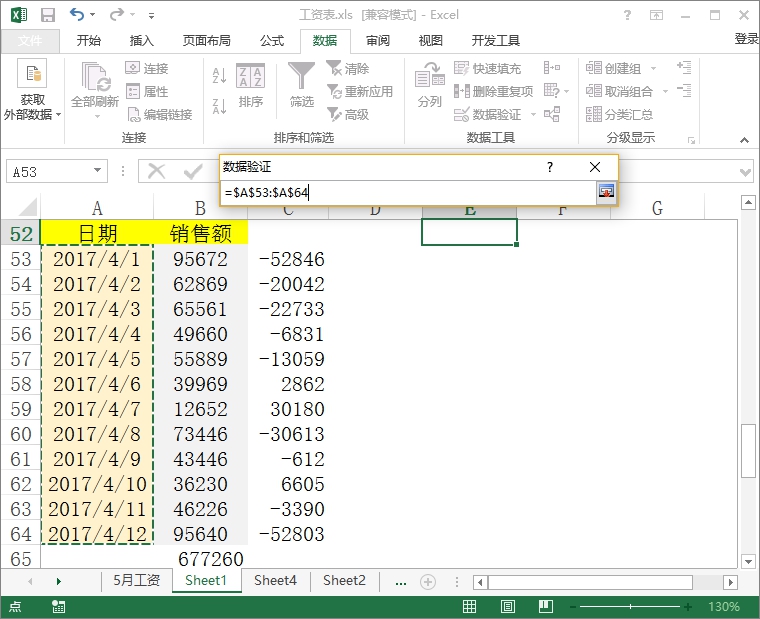The width and height of the screenshot is (760, 619).
Task: Open Group (创建组) dropdown arrow
Action: coord(653,68)
